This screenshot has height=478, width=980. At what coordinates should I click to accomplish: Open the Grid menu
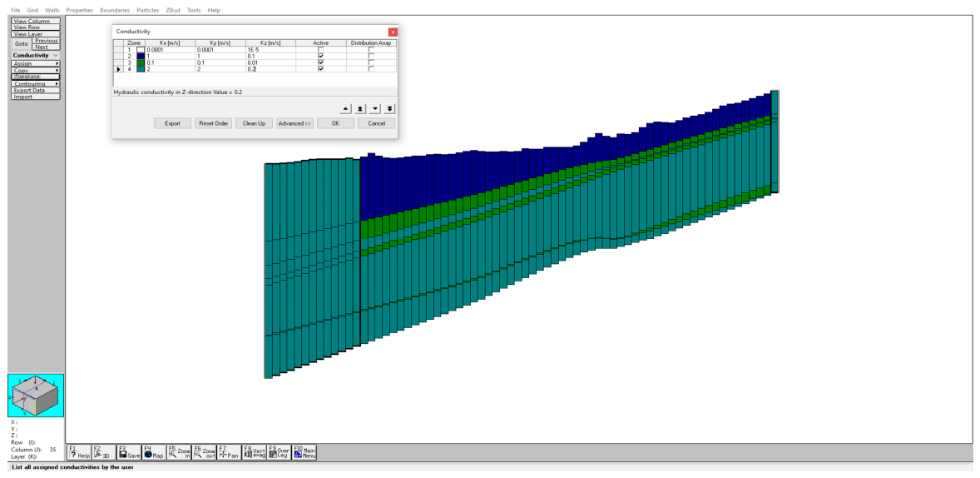point(32,11)
